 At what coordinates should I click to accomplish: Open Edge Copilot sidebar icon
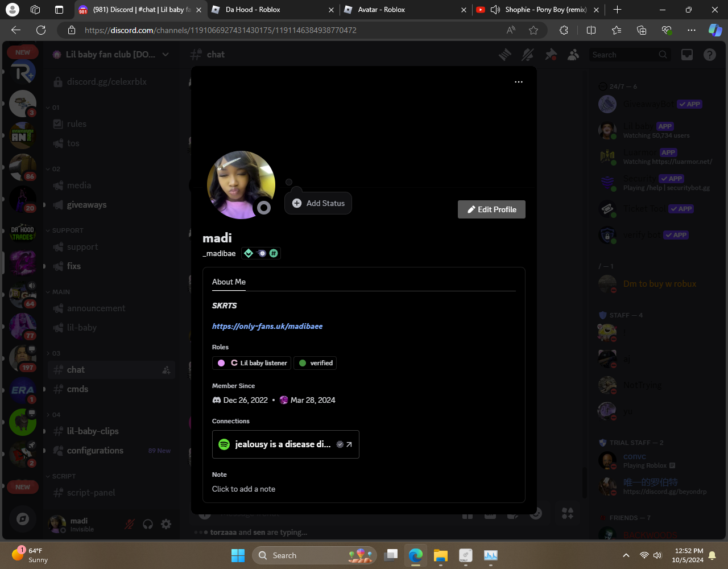tap(715, 30)
